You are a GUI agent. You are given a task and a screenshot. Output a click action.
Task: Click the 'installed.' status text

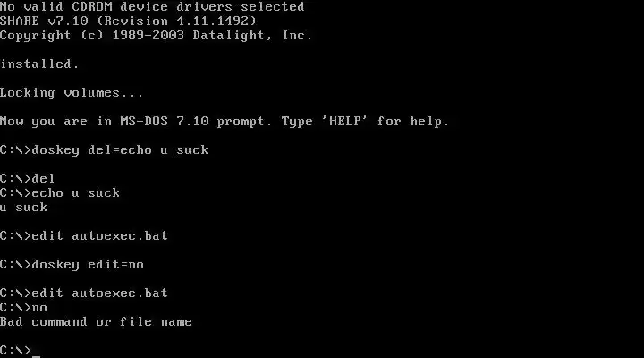tap(39, 64)
